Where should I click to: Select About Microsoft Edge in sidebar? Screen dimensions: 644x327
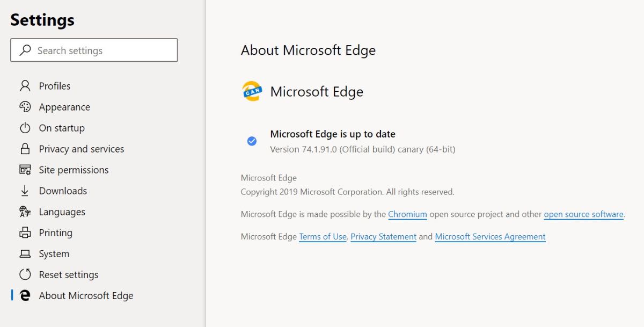86,295
